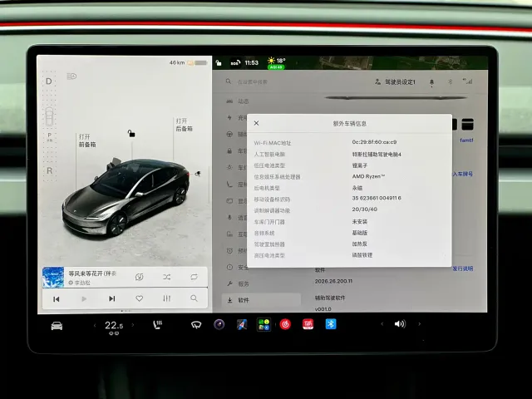The image size is (532, 399).
Task: Select the 软件 software menu item
Action: pyautogui.click(x=261, y=300)
